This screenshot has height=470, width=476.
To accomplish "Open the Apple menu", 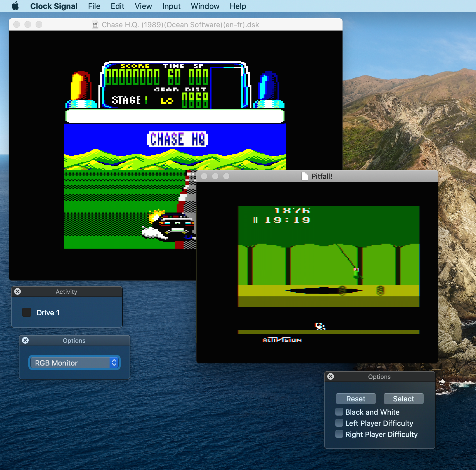I will tap(15, 6).
